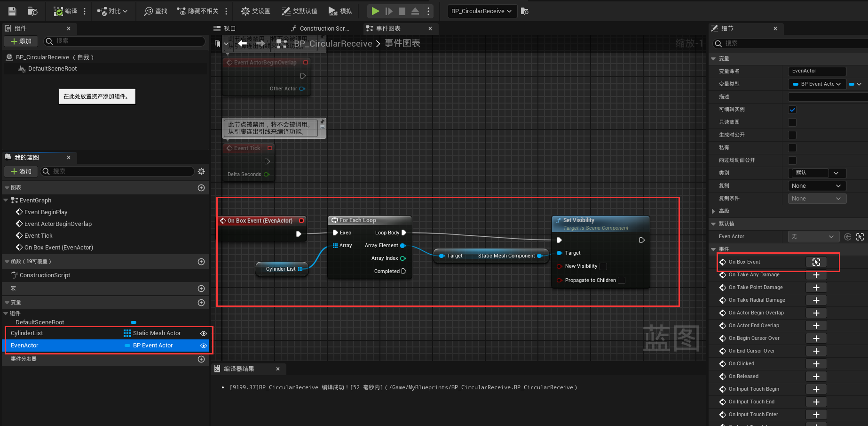Add a new event dispatcher with plus icon

(x=201, y=359)
